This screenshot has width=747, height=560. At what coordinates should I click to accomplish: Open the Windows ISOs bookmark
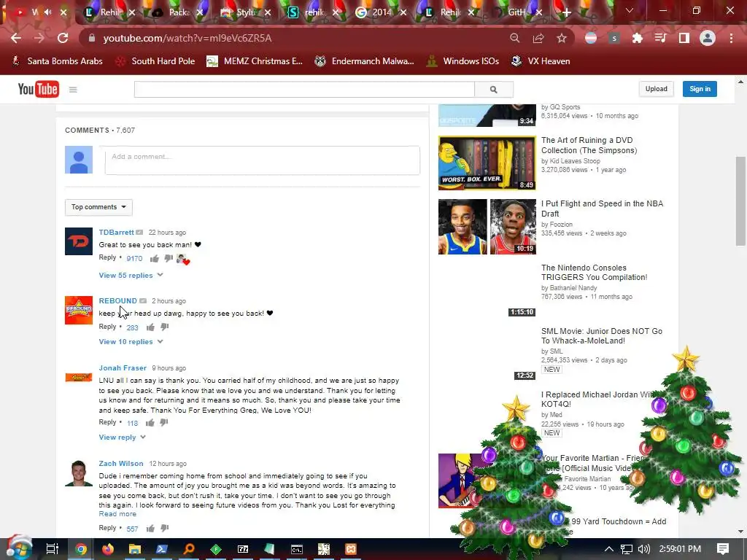[462, 61]
